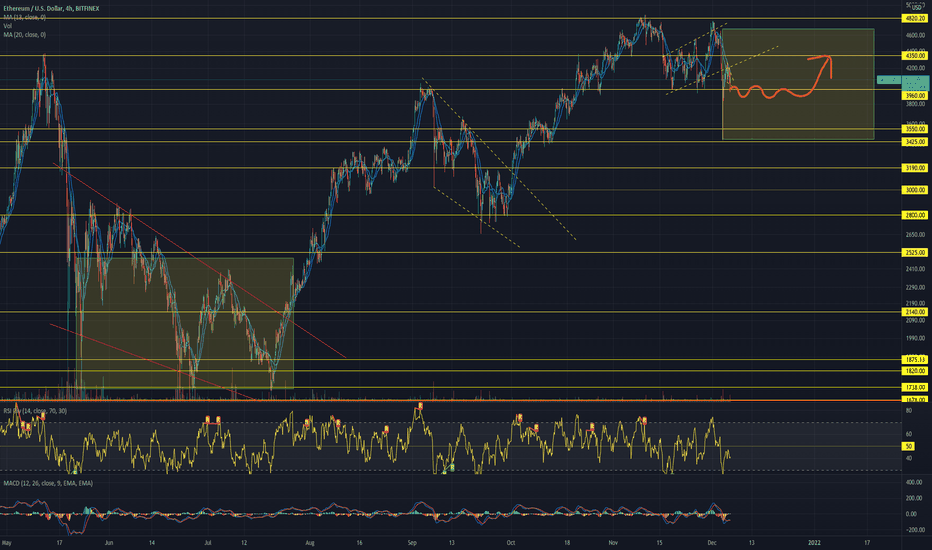This screenshot has width=932, height=550.
Task: Click the 18 date tick on time axis
Action: pyautogui.click(x=566, y=542)
